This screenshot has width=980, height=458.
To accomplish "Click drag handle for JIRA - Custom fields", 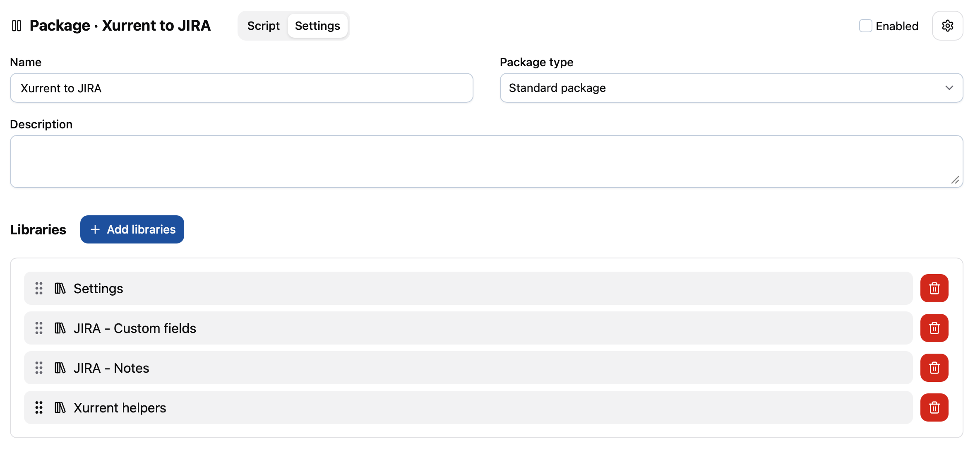I will pos(39,328).
